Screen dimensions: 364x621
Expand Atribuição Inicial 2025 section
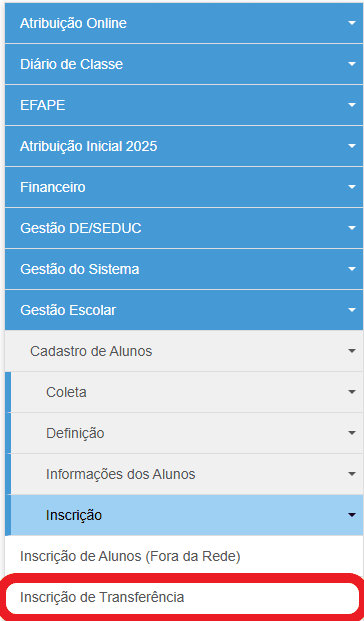tap(184, 146)
